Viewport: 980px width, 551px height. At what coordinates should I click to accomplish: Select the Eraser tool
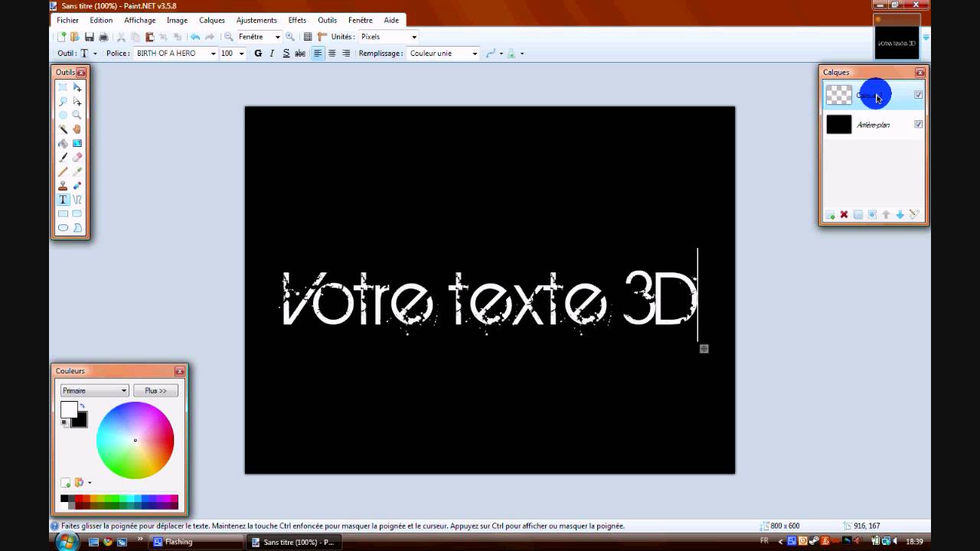tap(77, 157)
